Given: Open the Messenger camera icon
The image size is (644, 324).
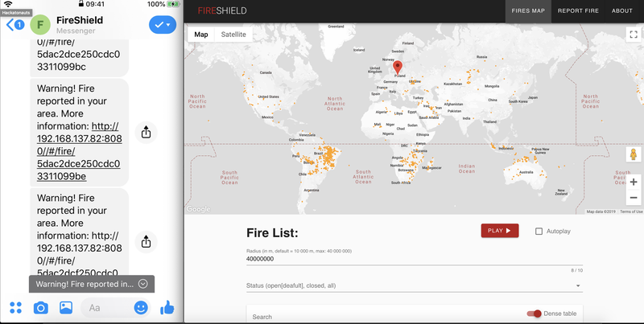Looking at the screenshot, I should [x=40, y=307].
